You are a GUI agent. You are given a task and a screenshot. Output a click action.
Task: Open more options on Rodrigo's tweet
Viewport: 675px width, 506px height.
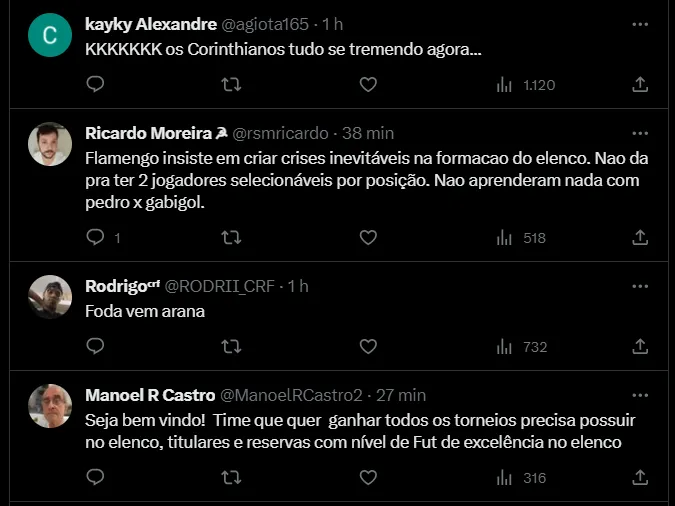click(x=640, y=285)
